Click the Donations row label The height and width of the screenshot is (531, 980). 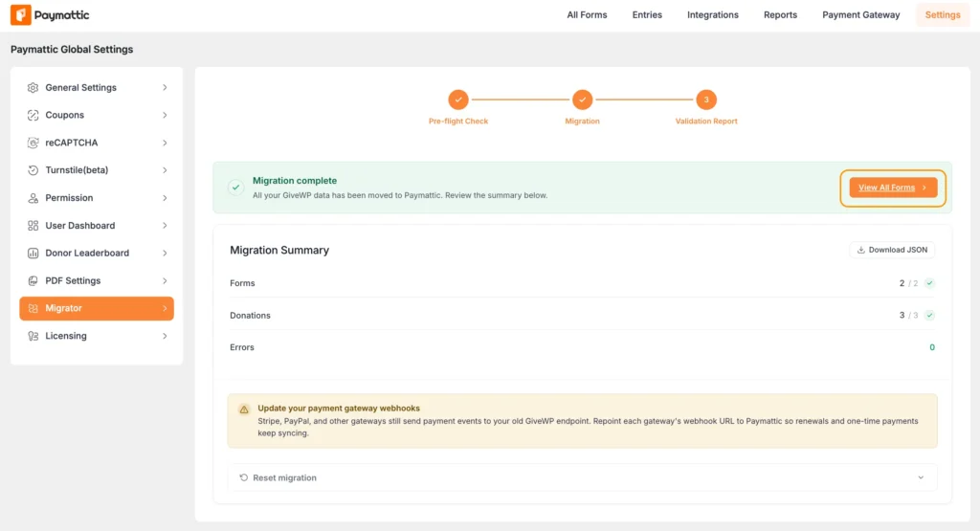coord(250,316)
